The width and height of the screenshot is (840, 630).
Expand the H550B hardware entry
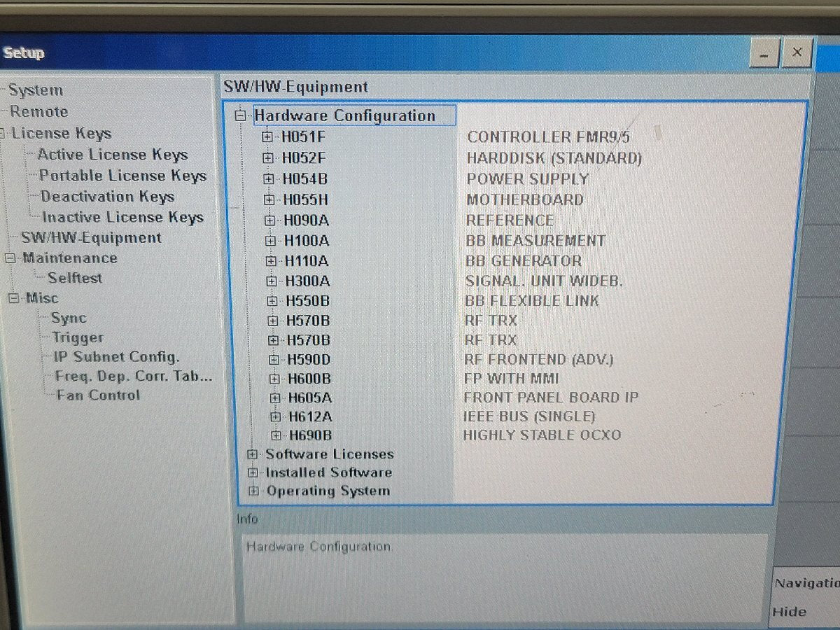tap(273, 301)
